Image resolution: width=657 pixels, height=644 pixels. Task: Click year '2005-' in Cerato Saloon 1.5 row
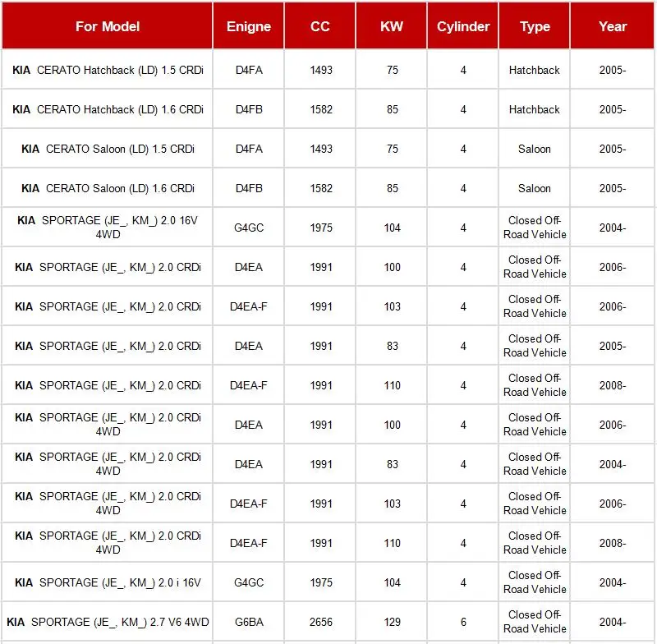[x=612, y=149]
